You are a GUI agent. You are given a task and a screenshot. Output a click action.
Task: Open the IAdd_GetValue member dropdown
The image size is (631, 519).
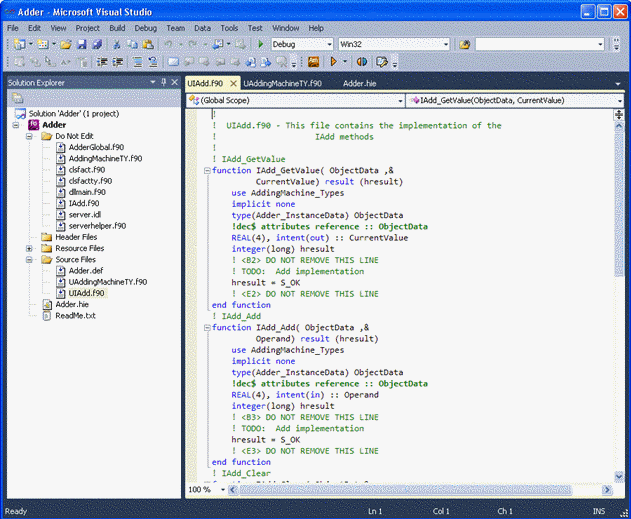(x=620, y=101)
